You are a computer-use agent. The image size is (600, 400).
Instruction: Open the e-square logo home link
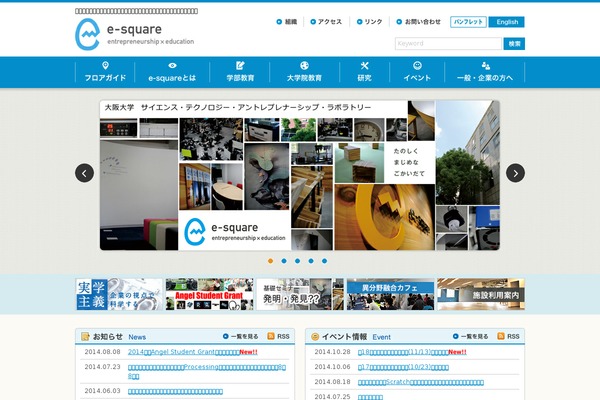135,34
